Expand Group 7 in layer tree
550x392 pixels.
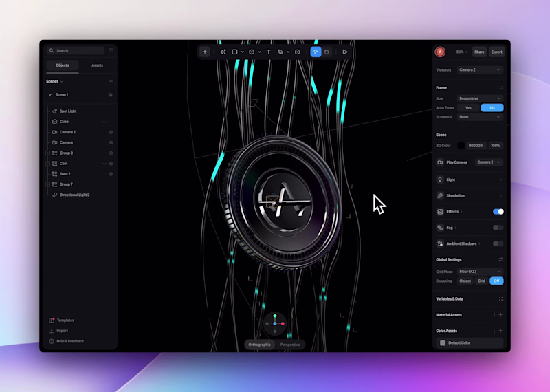[48, 184]
